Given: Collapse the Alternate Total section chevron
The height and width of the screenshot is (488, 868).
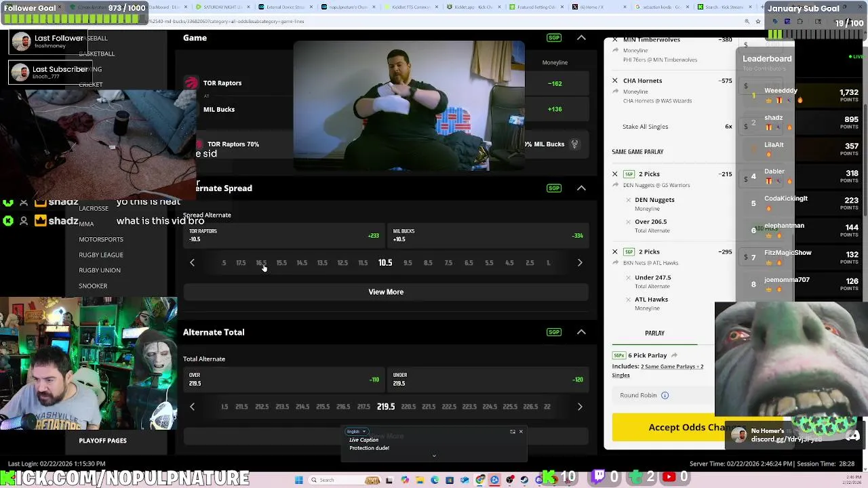Looking at the screenshot, I should [581, 332].
